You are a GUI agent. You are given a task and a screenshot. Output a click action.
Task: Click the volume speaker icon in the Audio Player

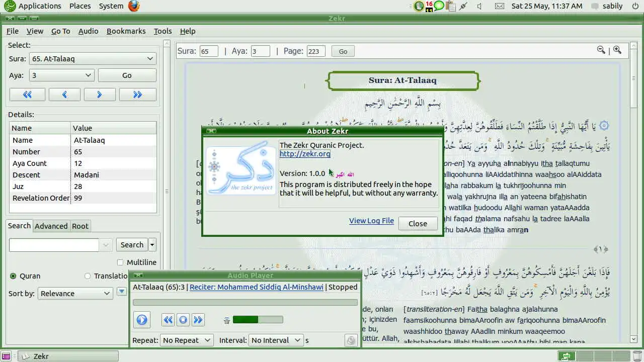tap(227, 320)
